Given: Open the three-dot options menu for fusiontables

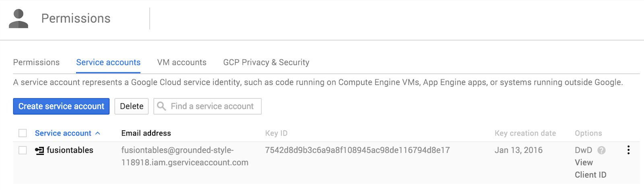Looking at the screenshot, I should 628,150.
